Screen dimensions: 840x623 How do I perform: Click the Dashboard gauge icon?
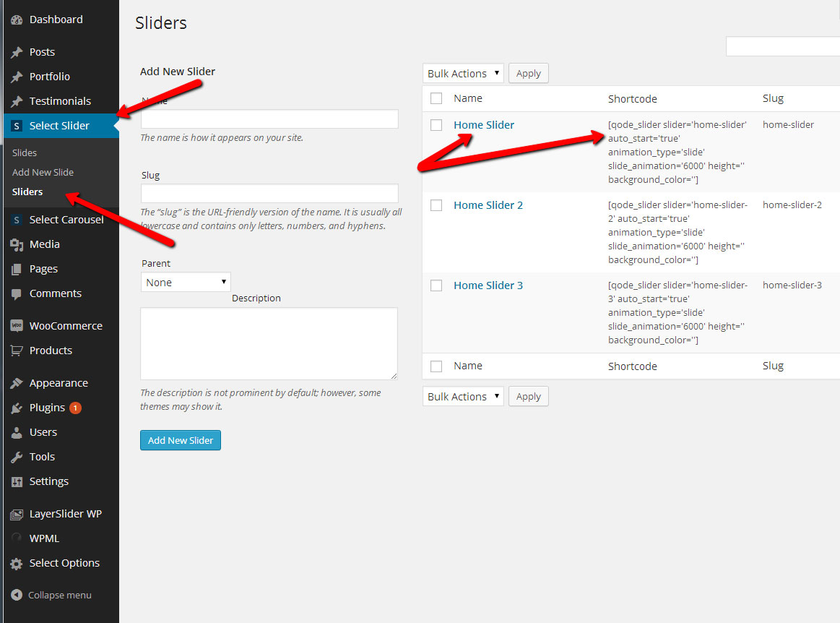(x=17, y=20)
